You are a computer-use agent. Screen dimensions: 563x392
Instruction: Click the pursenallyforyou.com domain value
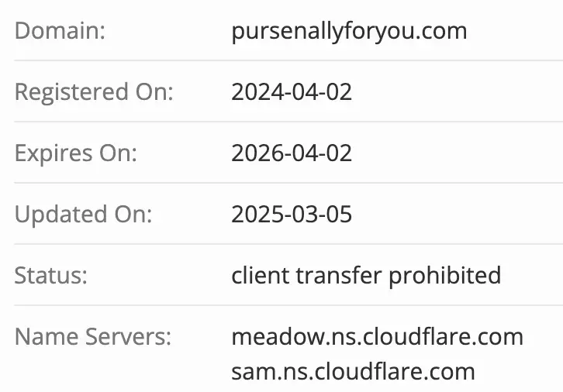pyautogui.click(x=349, y=31)
